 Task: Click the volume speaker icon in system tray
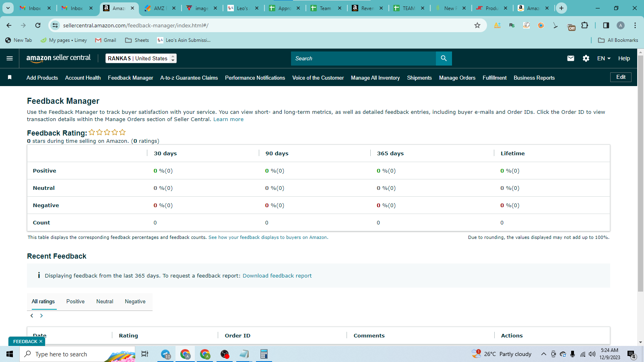coord(592,354)
